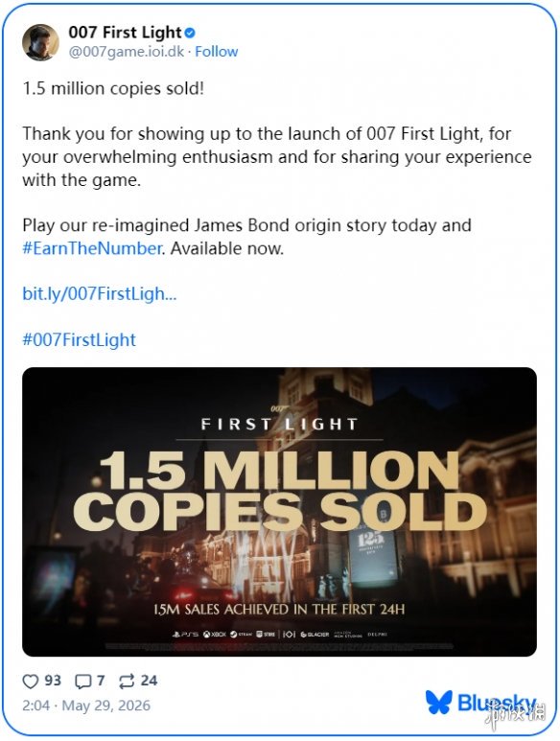Open the @007game.ioi.dk handle
This screenshot has height=741, width=560.
pos(127,52)
